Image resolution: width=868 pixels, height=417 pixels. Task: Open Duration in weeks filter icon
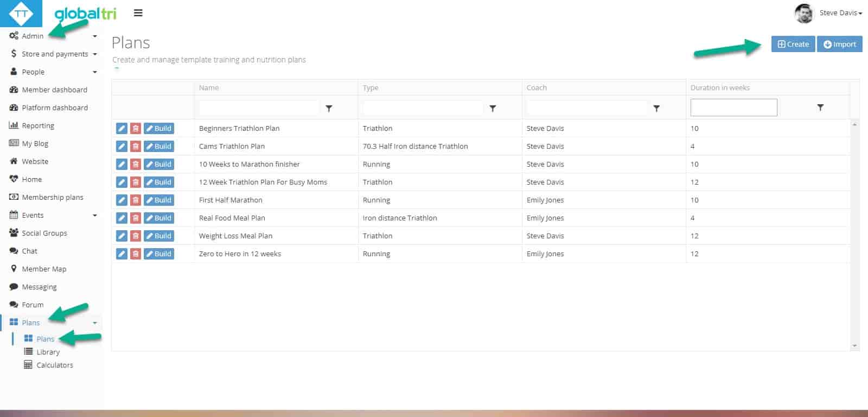point(820,108)
